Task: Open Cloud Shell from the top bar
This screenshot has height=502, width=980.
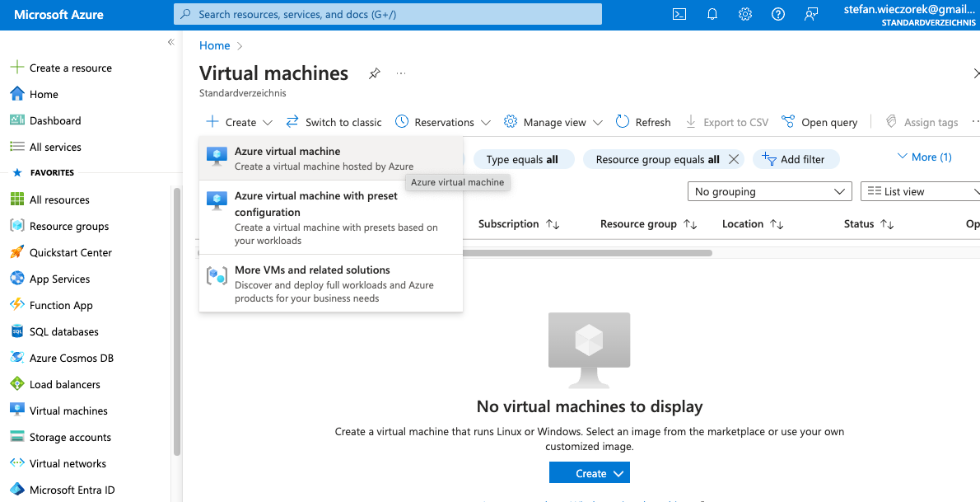Action: (679, 14)
